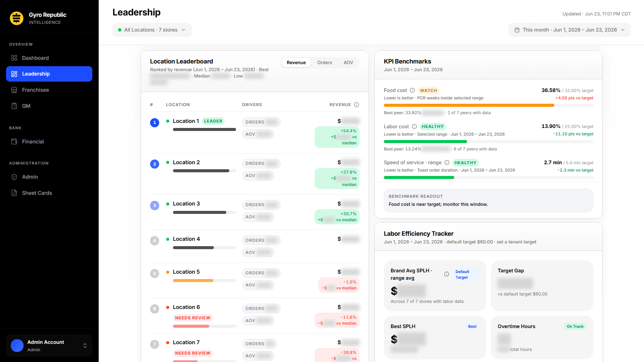
Task: Click 'set a tenant target' text
Action: pyautogui.click(x=516, y=242)
